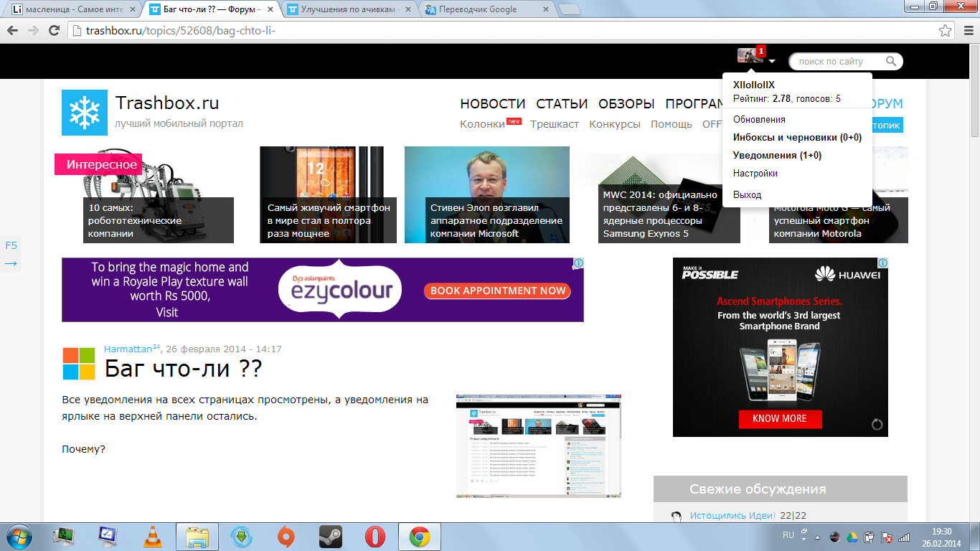This screenshot has width=980, height=551.
Task: Choose Выход to log out
Action: click(x=747, y=195)
